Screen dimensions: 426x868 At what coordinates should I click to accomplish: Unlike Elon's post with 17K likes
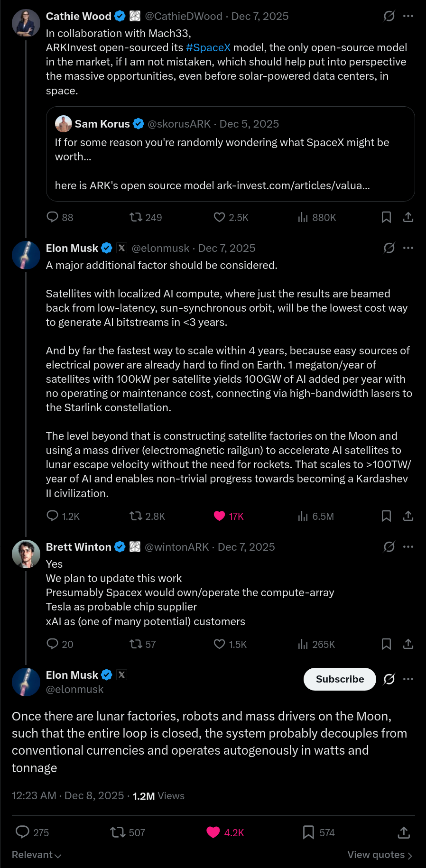tap(219, 516)
